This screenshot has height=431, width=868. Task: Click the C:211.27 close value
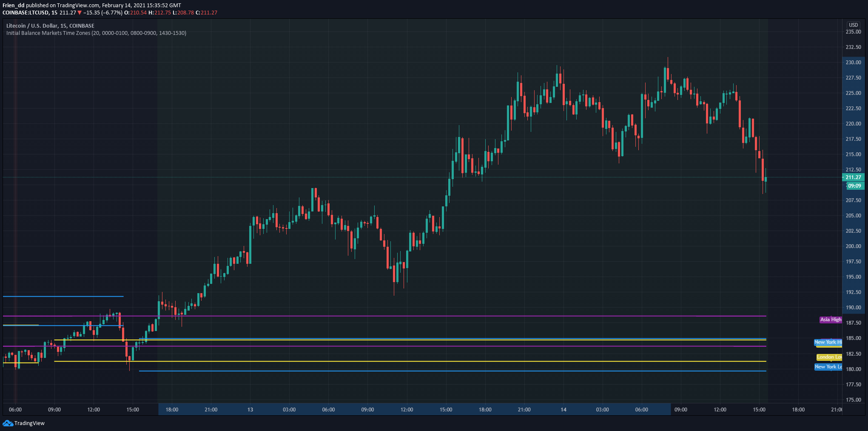click(206, 13)
